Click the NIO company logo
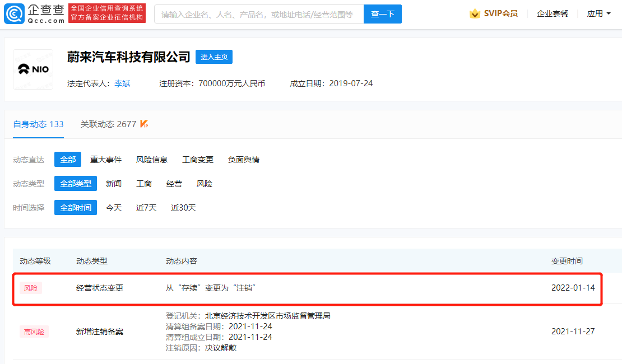Viewport: 622px width, 364px height. click(x=33, y=69)
